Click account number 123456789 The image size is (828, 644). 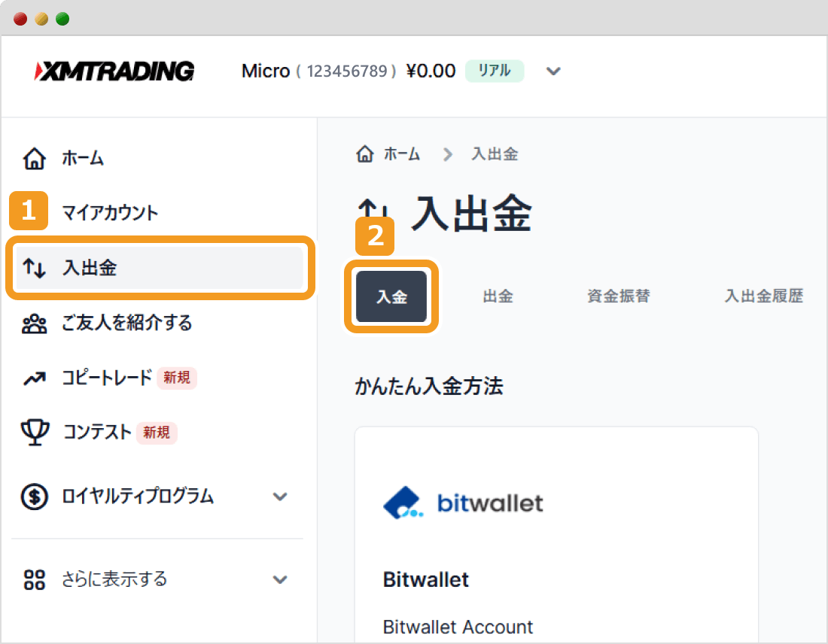[x=347, y=71]
